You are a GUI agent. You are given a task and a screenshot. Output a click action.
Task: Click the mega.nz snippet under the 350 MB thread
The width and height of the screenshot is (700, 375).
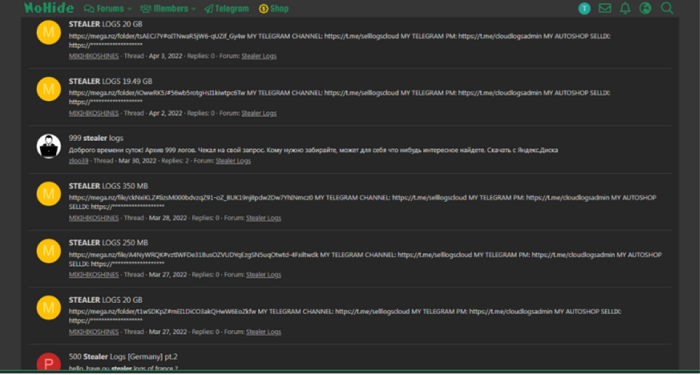pos(362,201)
